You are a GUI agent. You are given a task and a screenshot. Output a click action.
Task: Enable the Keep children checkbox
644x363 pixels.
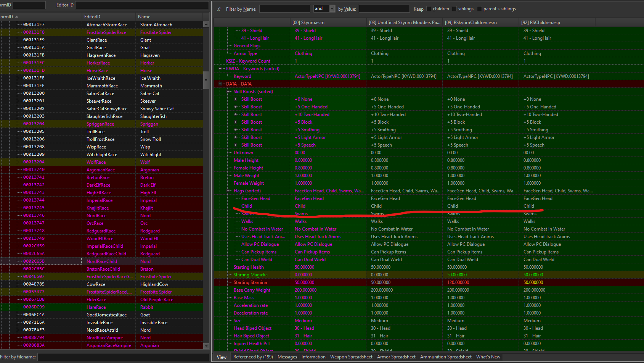click(x=429, y=9)
